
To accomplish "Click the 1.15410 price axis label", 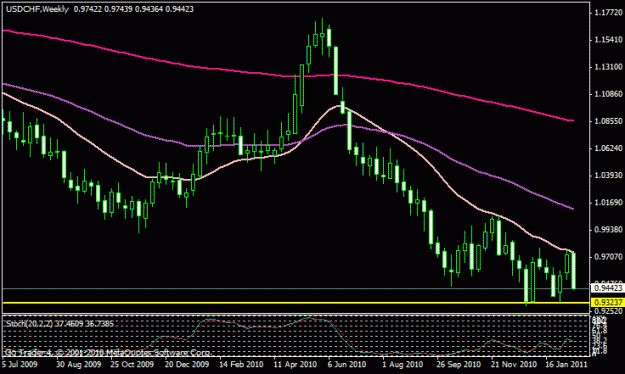I will (x=608, y=40).
